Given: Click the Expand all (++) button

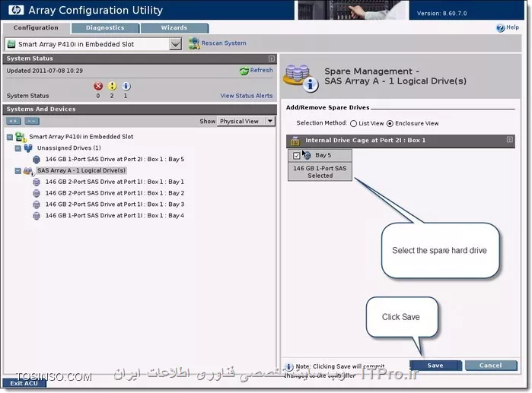Looking at the screenshot, I should 13,121.
